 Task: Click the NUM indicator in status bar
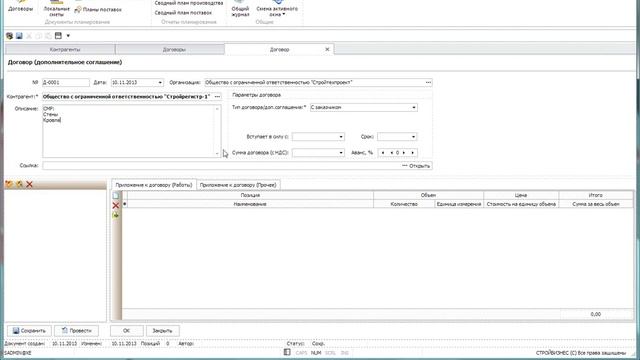coord(316,353)
